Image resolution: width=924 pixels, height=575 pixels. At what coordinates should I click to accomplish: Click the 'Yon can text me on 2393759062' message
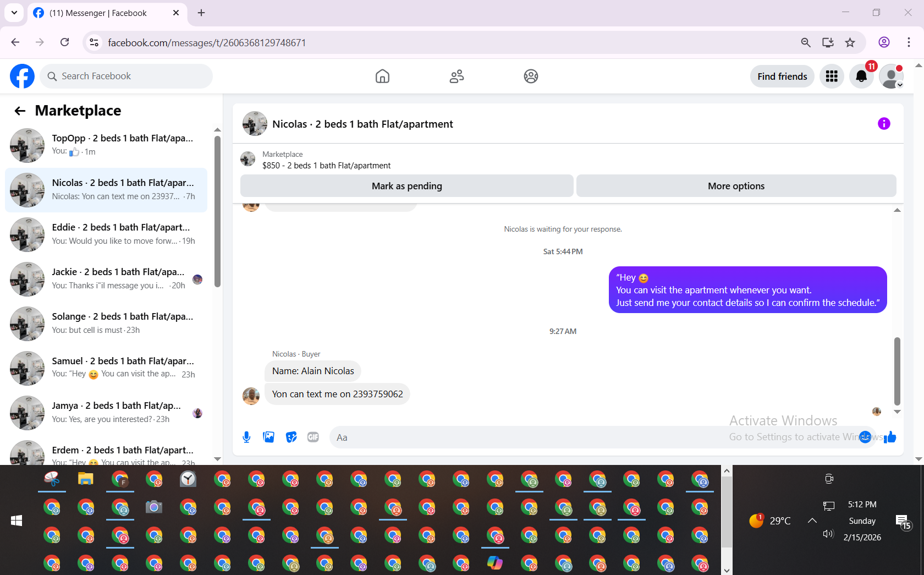coord(337,394)
